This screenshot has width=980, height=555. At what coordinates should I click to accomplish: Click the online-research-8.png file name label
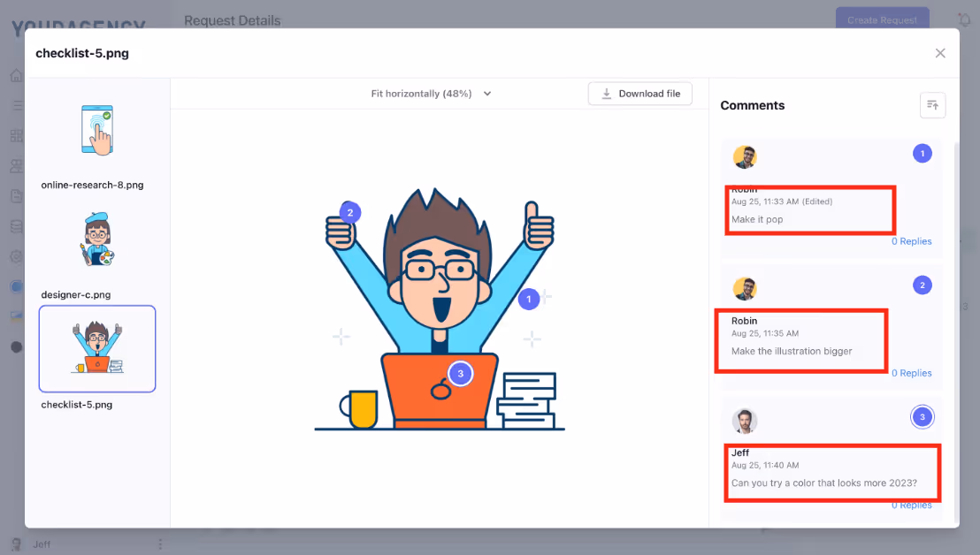pos(93,185)
